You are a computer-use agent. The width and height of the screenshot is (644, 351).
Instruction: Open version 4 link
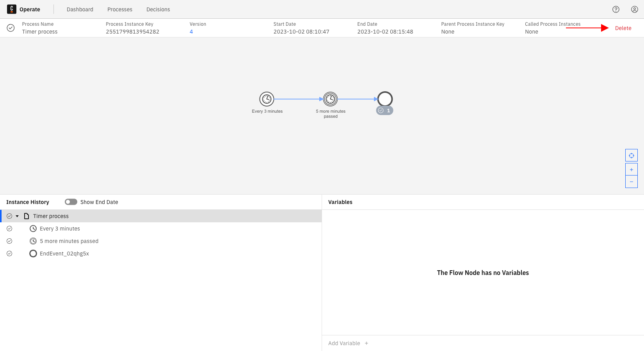(191, 32)
